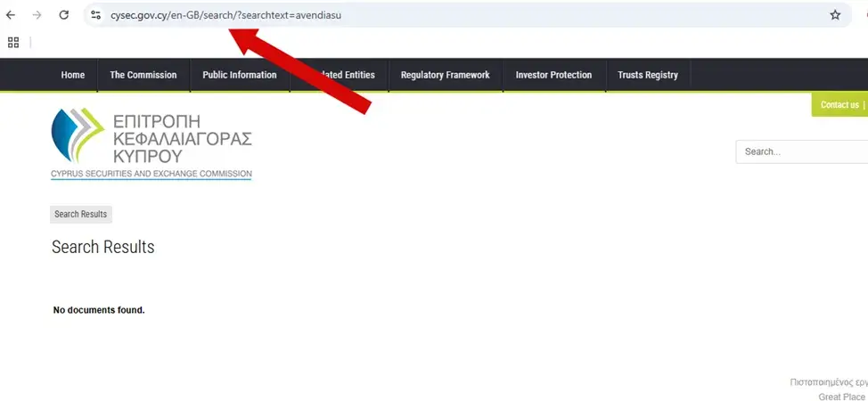Open The Commission menu
This screenshot has height=401, width=868.
[143, 75]
